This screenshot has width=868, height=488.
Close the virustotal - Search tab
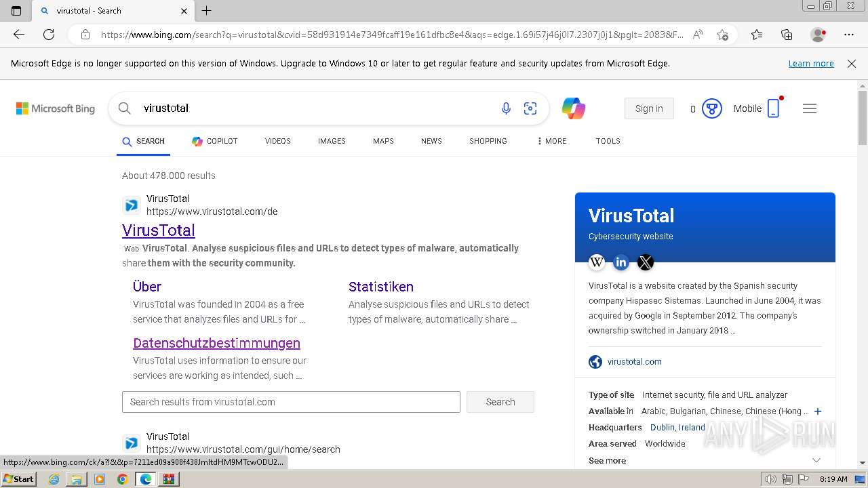point(184,11)
